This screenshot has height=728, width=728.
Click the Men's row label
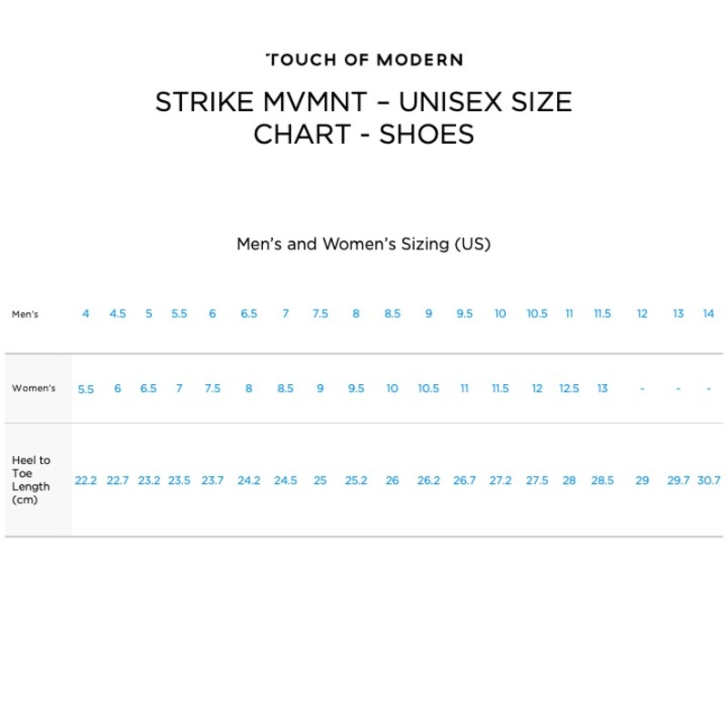tap(25, 314)
